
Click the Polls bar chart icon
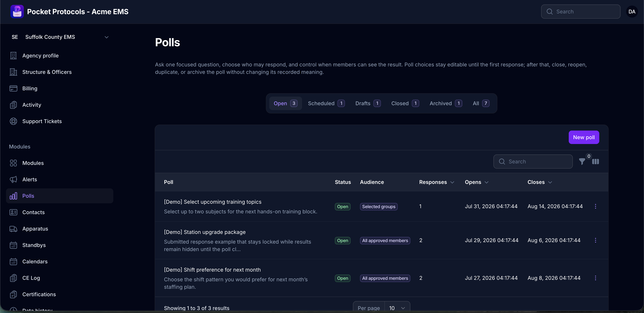tap(13, 196)
